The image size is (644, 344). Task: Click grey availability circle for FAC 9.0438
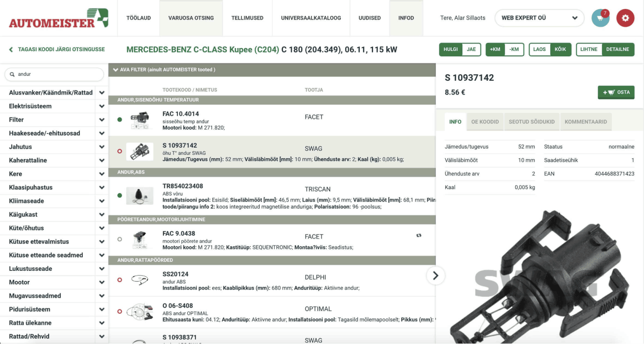coord(119,239)
